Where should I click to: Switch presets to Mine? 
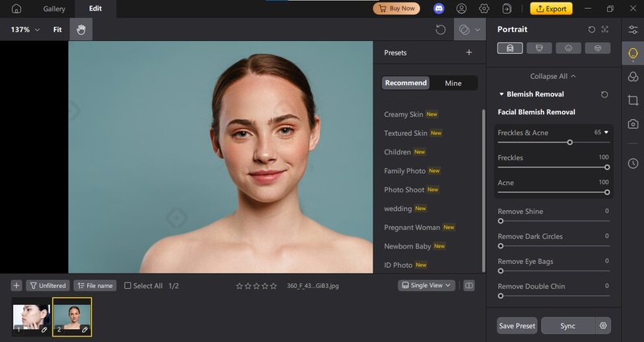453,83
